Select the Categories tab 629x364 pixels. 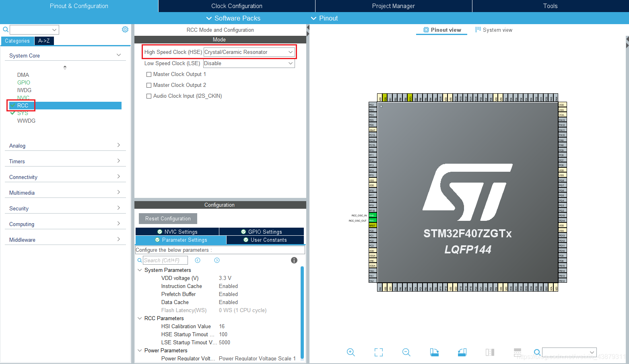(x=17, y=41)
